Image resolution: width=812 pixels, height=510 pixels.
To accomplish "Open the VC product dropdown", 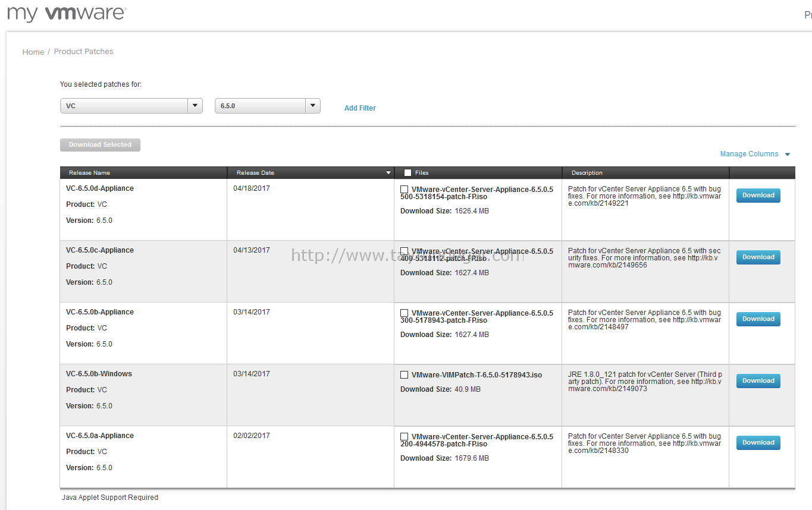I will tap(131, 106).
